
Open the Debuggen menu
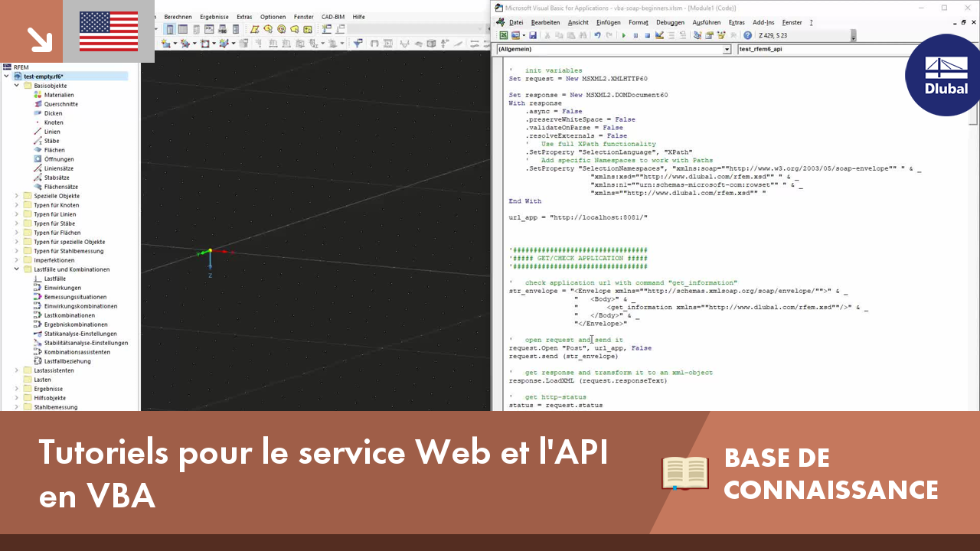[x=670, y=22]
